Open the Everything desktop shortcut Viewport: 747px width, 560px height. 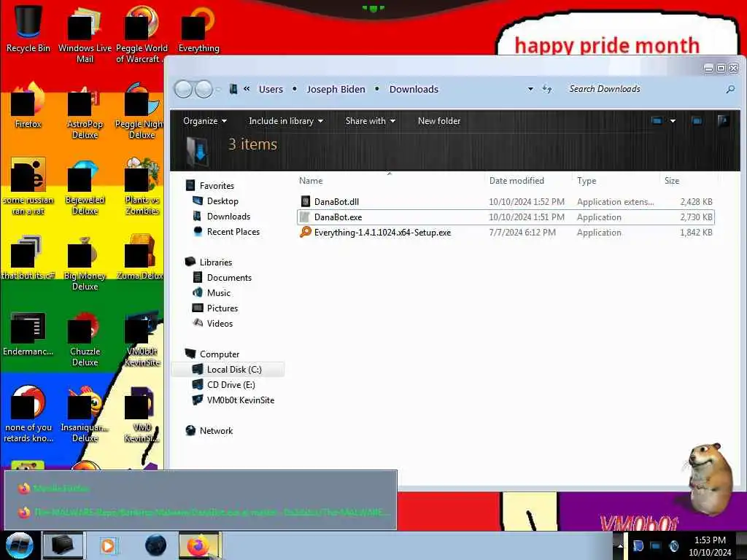click(198, 28)
